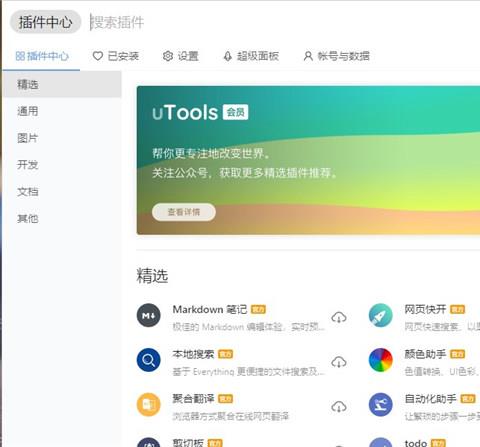Open the 帐号与数据 tab

(337, 56)
